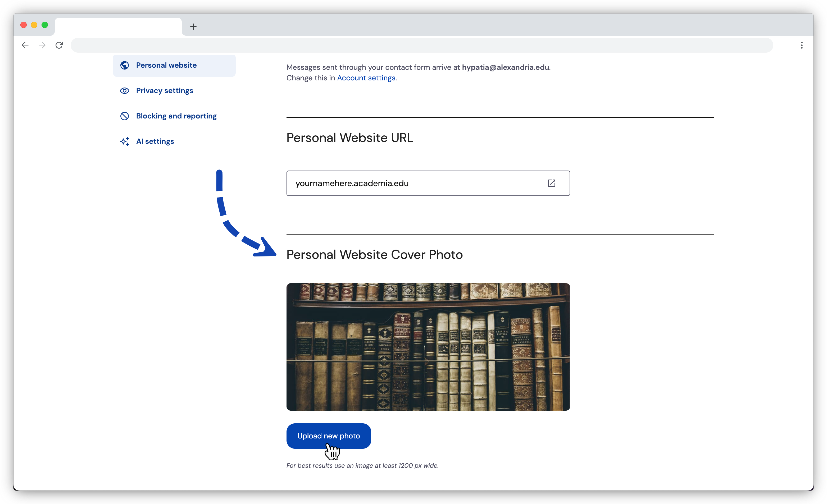Click the bookshelf cover photo thumbnail
Image resolution: width=827 pixels, height=504 pixels.
428,347
